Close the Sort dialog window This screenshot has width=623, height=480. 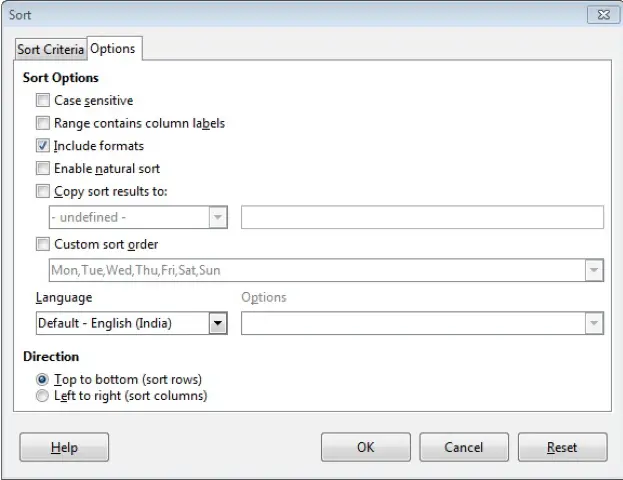click(603, 15)
